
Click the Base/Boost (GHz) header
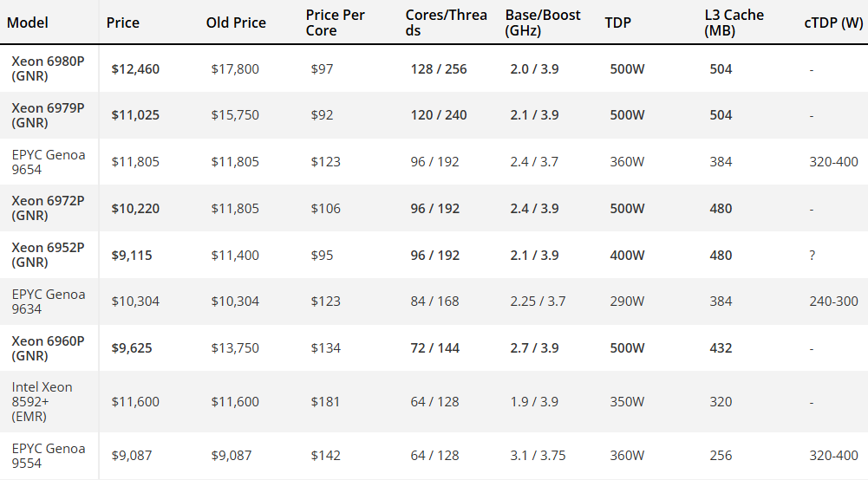[543, 23]
